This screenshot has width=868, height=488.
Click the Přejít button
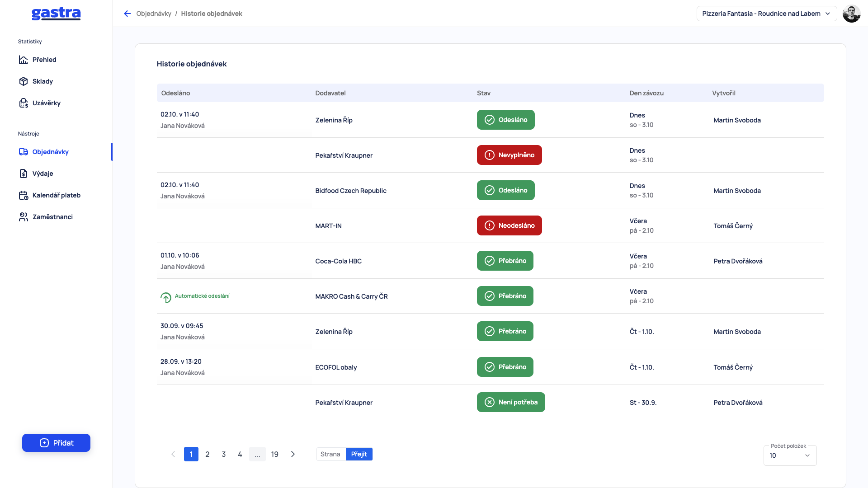pos(359,454)
